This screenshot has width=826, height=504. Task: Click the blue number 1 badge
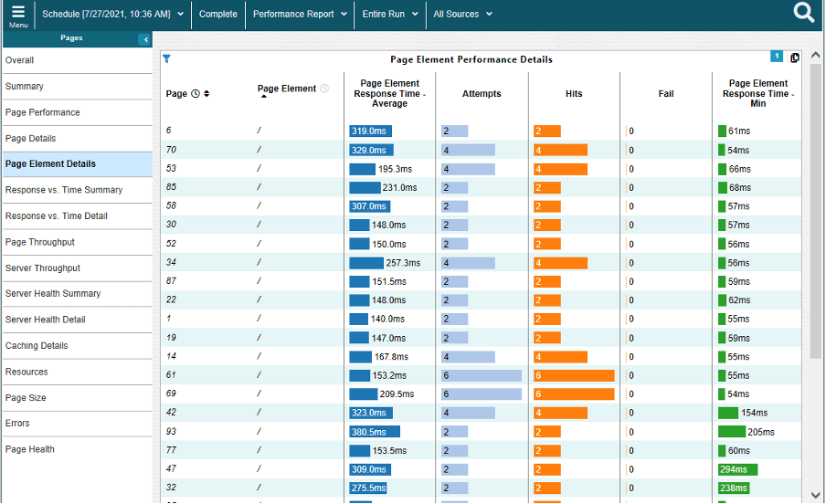click(777, 57)
